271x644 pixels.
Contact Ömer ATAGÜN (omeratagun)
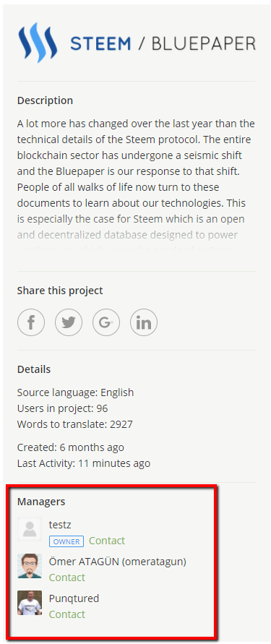[x=67, y=578]
